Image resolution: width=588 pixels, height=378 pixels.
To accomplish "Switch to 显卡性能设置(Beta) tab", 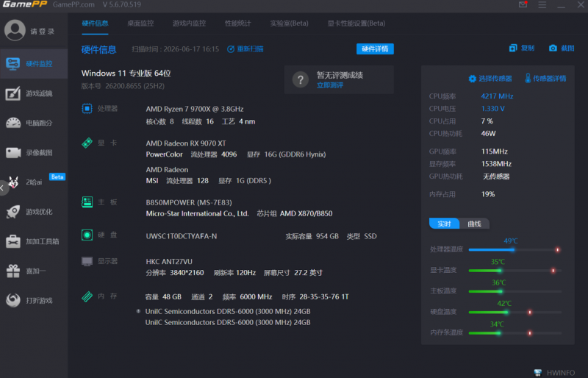I will 356,24.
